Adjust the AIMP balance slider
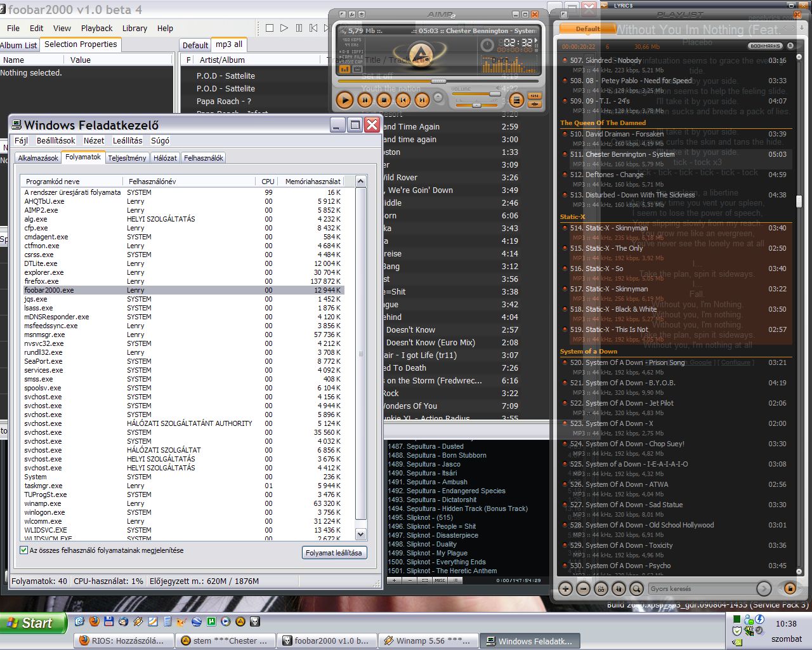This screenshot has height=650, width=812. tap(476, 105)
